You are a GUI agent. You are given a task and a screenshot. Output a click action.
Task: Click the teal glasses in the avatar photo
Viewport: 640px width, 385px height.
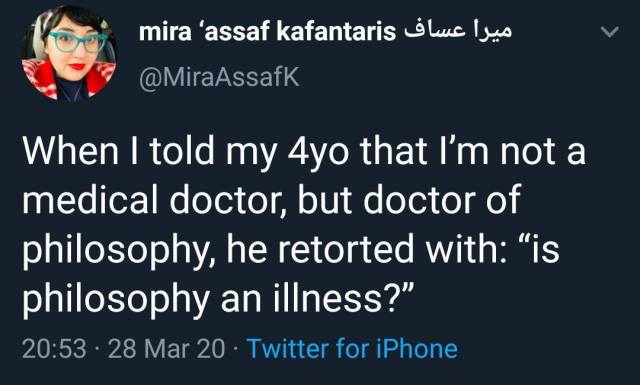[x=78, y=42]
